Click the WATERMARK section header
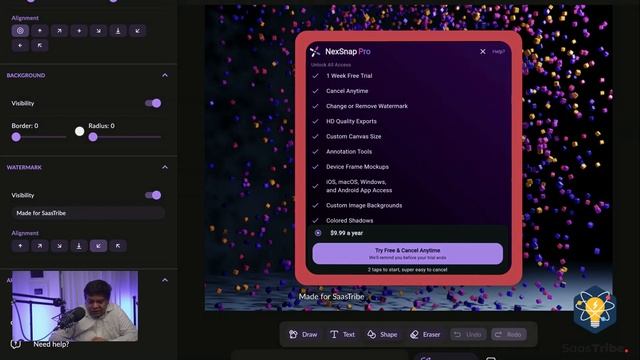 tap(24, 167)
